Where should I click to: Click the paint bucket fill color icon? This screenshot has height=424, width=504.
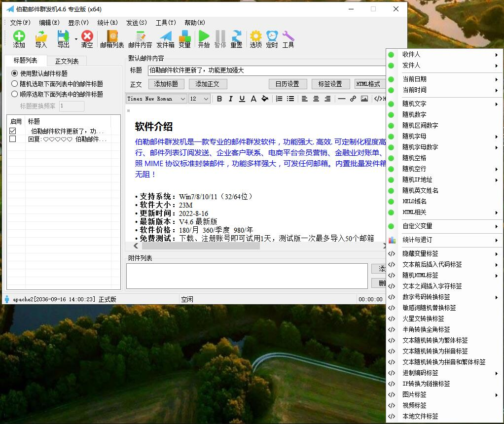[x=265, y=99]
